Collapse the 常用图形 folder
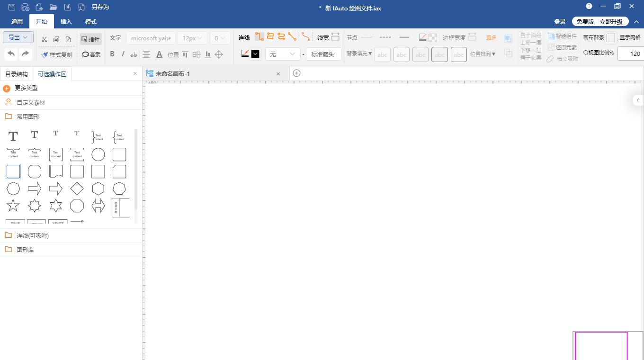The height and width of the screenshot is (360, 644). 71,117
